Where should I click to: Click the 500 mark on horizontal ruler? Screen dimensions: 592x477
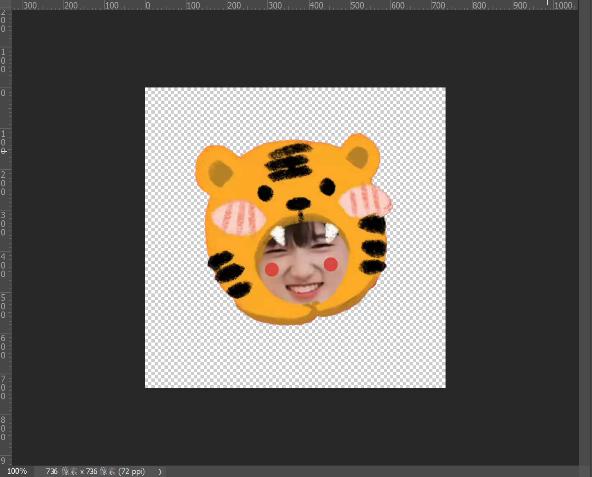[357, 6]
